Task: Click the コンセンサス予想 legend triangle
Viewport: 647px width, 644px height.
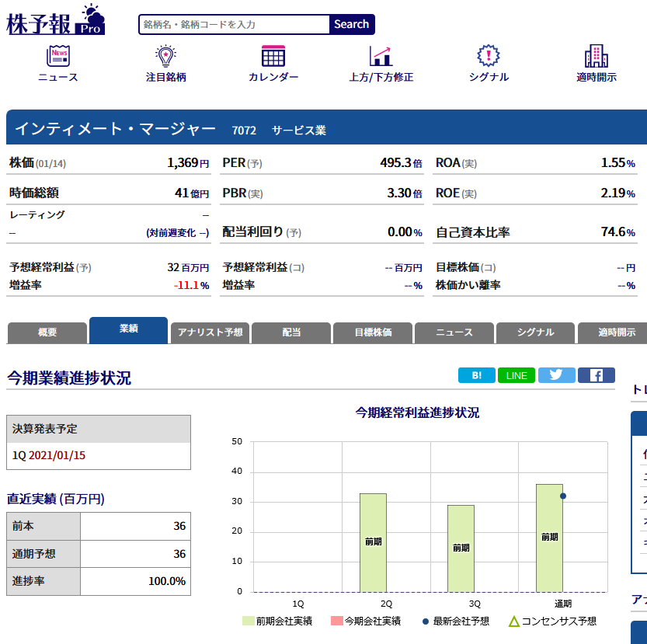Action: coord(513,621)
